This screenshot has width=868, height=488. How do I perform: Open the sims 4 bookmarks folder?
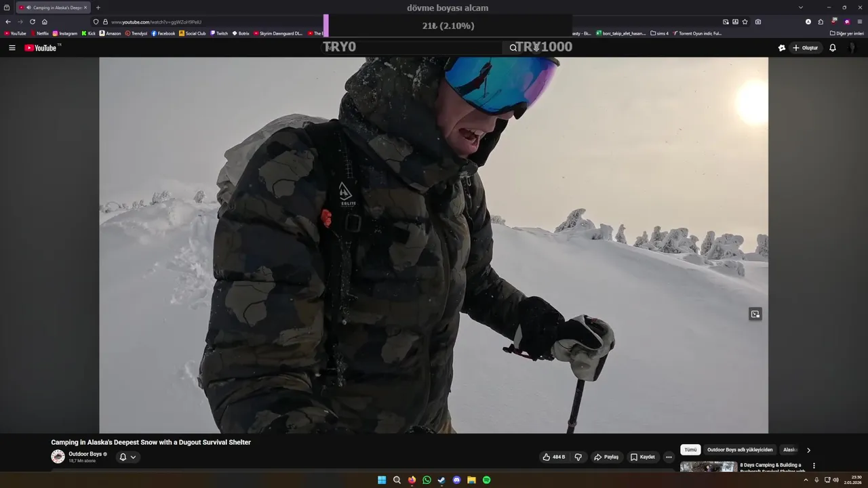pyautogui.click(x=659, y=33)
